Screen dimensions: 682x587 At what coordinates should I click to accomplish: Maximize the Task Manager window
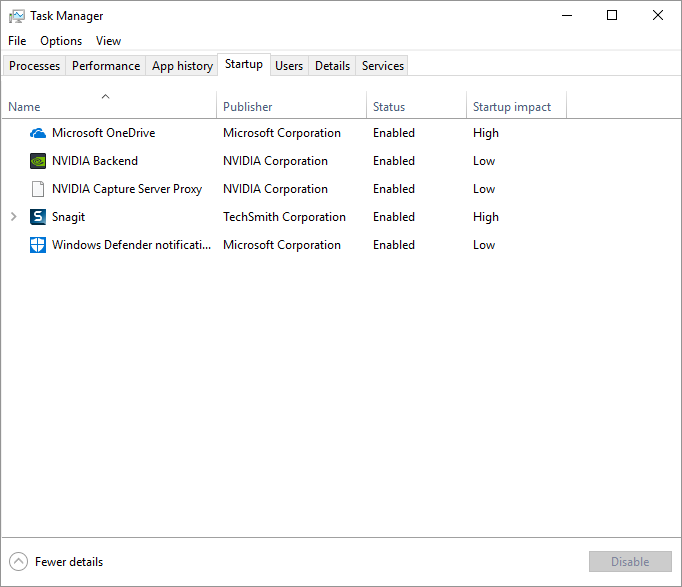click(612, 15)
